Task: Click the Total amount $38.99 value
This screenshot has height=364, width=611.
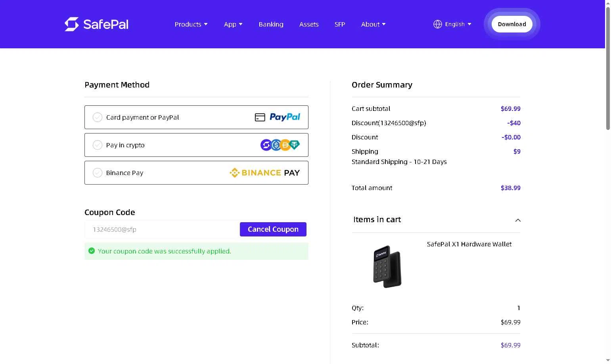Action: (x=510, y=188)
